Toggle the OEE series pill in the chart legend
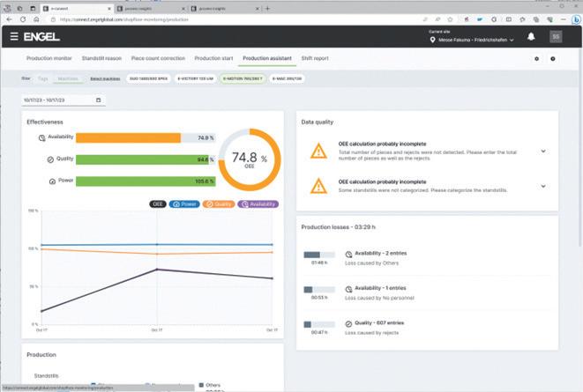Viewport: 583px width, 392px height. (158, 204)
